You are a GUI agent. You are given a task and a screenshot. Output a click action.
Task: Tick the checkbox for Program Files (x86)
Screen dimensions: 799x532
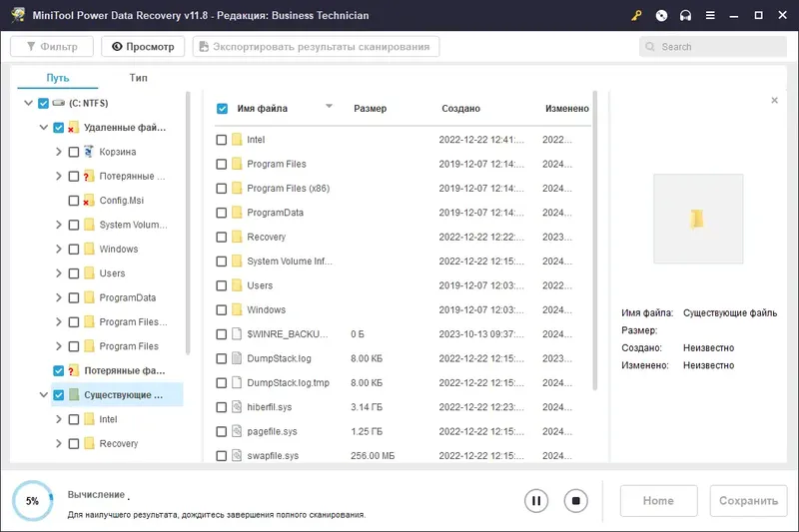[222, 189]
